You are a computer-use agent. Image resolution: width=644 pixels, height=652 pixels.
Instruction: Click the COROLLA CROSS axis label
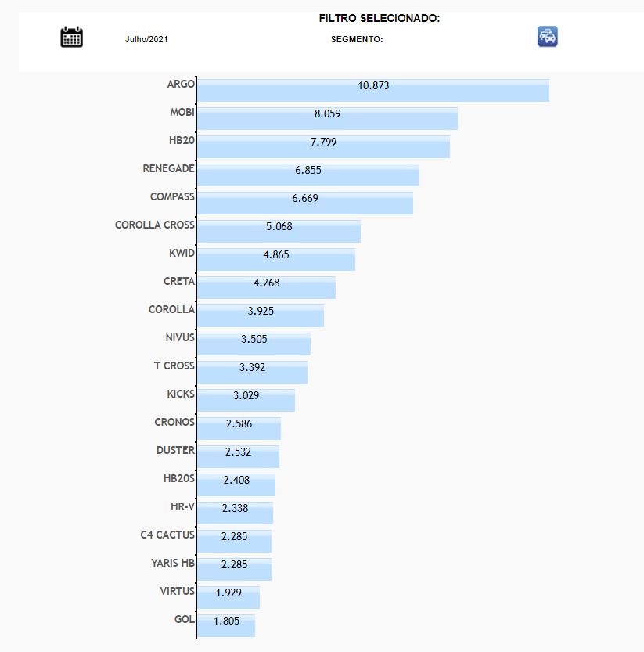tap(155, 225)
